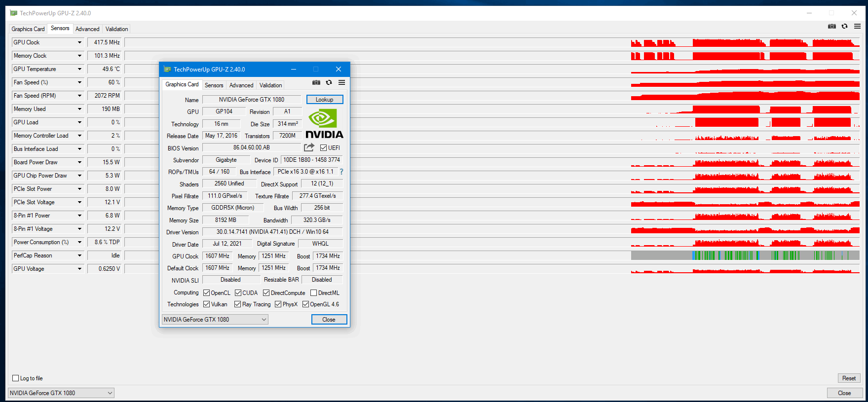
Task: Toggle the CUDA checkbox
Action: click(238, 293)
